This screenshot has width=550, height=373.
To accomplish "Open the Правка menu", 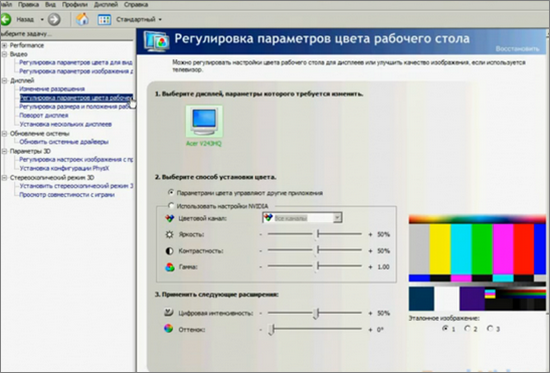I will (28, 5).
